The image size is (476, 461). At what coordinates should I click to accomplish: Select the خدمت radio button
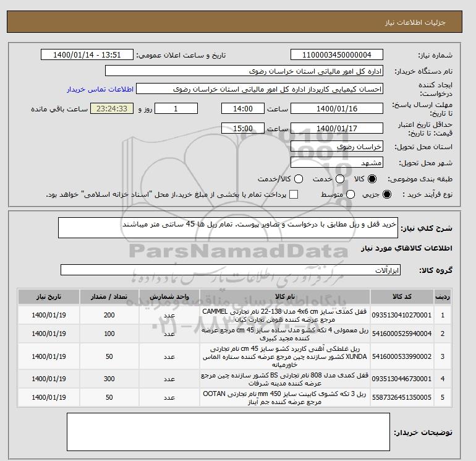(340, 179)
